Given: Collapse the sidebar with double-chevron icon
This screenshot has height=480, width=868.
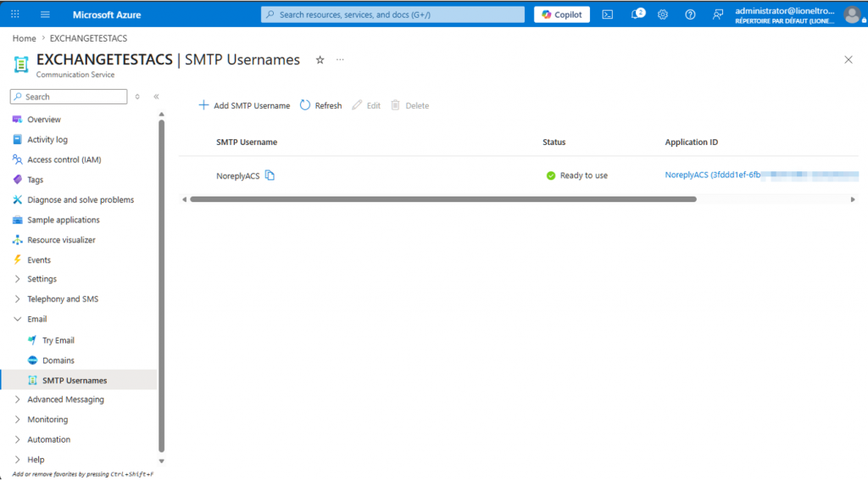Looking at the screenshot, I should (156, 97).
